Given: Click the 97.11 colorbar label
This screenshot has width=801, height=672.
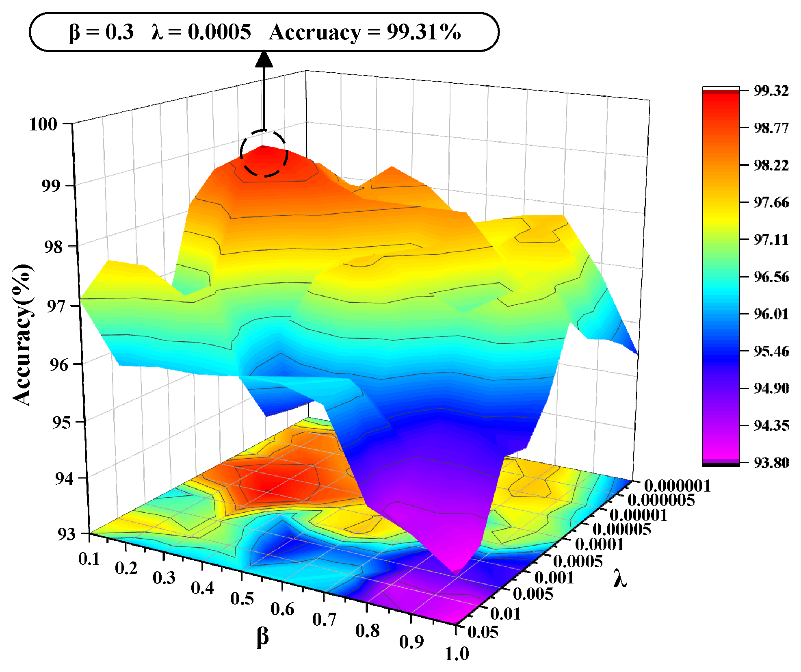Looking at the screenshot, I should [x=771, y=239].
